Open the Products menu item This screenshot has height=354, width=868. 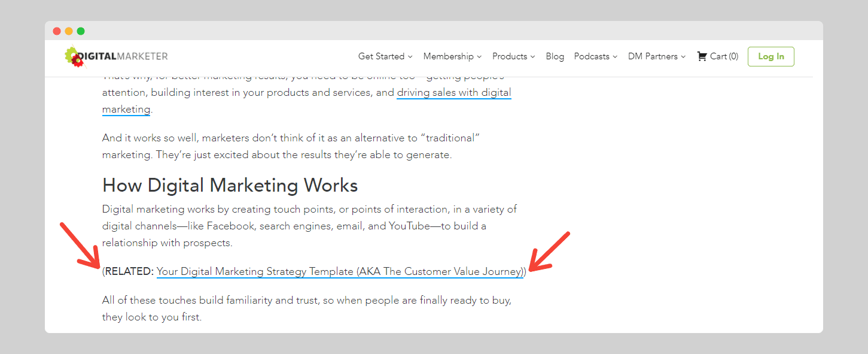[509, 56]
